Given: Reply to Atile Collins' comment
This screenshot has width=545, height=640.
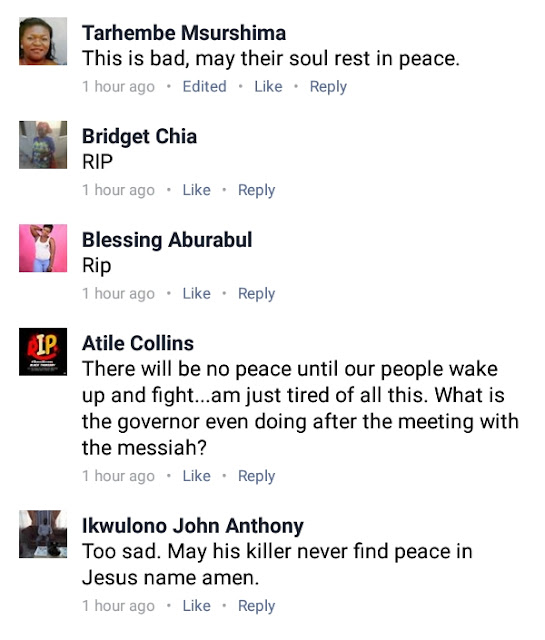Looking at the screenshot, I should (x=256, y=476).
